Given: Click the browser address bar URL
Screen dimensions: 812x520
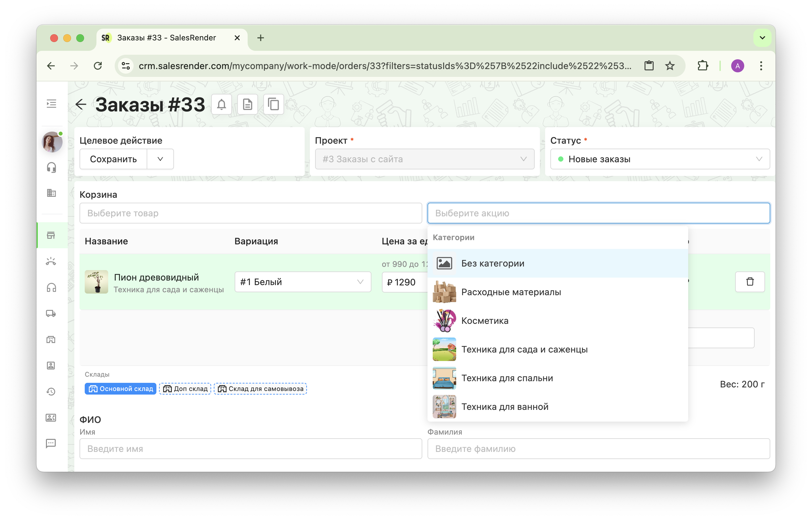Looking at the screenshot, I should click(x=385, y=66).
